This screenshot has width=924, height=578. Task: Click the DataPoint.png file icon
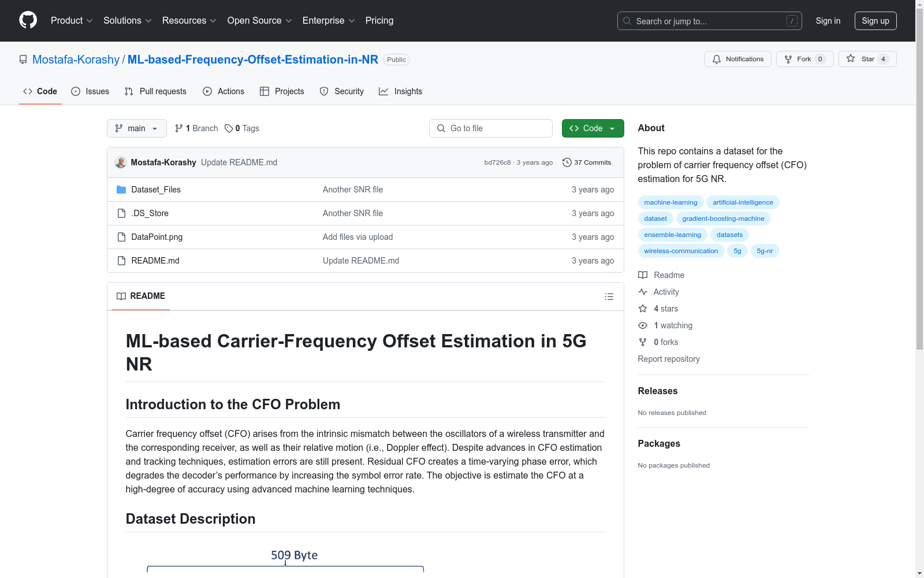tap(121, 237)
